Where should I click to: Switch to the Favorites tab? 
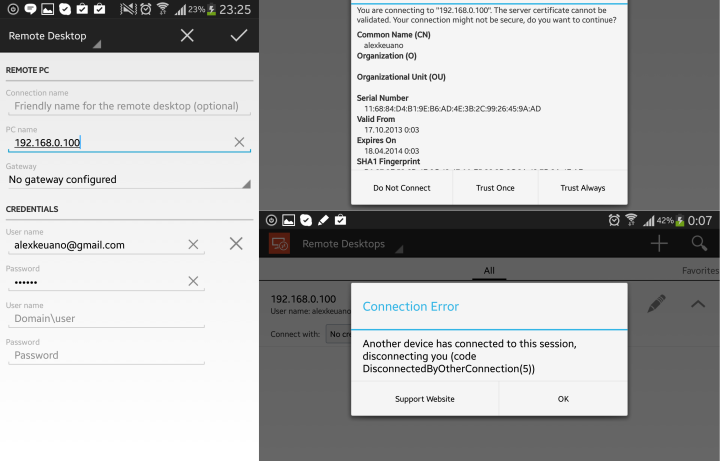pos(700,271)
